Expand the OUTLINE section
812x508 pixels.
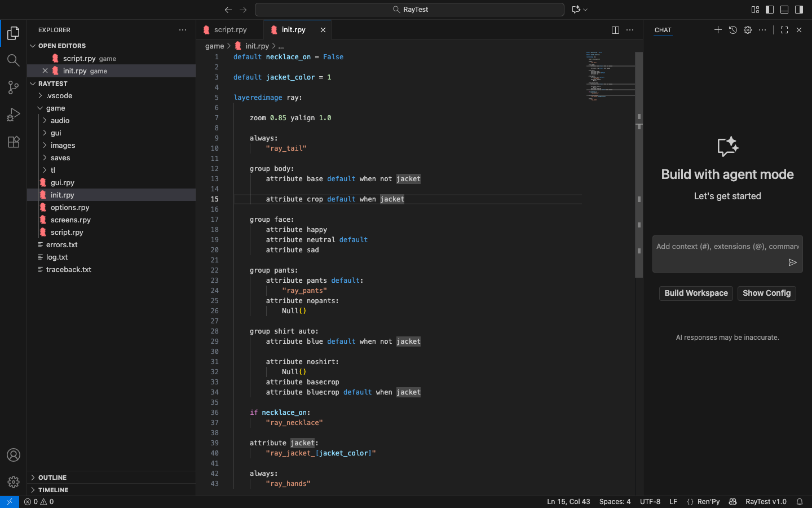pos(52,478)
